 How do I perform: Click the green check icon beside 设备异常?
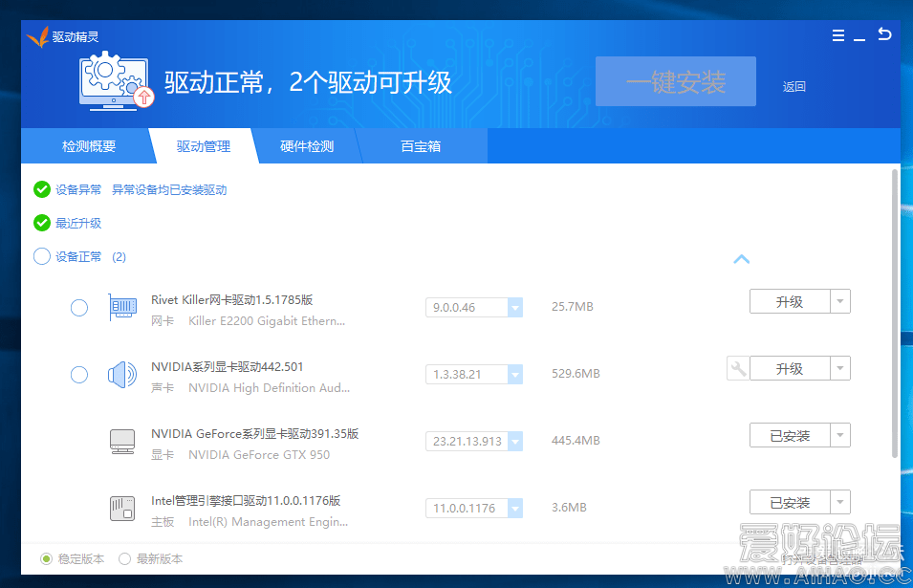pyautogui.click(x=42, y=190)
